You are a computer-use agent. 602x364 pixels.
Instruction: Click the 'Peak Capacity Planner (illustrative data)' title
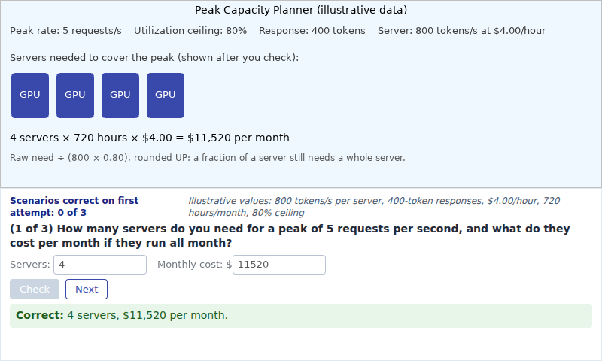tap(301, 10)
